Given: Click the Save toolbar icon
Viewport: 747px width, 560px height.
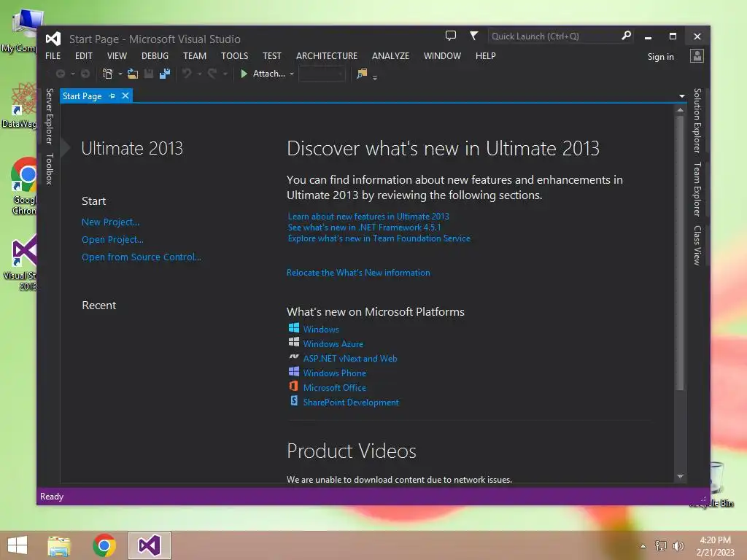Looking at the screenshot, I should pyautogui.click(x=149, y=74).
